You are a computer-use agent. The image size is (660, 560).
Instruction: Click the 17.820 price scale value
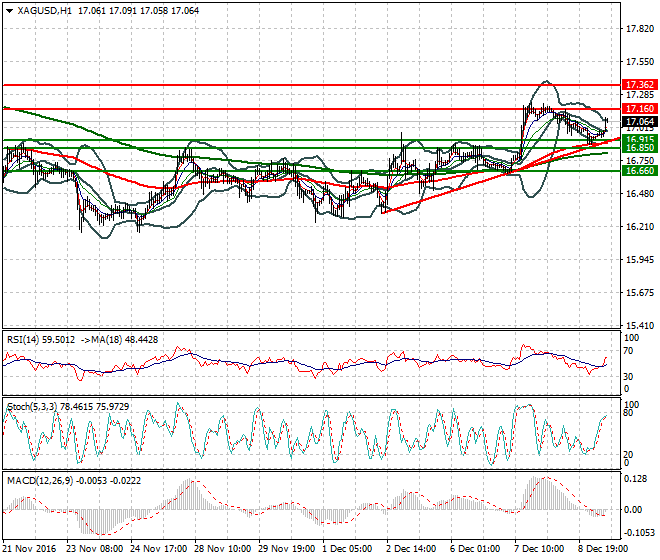point(640,29)
